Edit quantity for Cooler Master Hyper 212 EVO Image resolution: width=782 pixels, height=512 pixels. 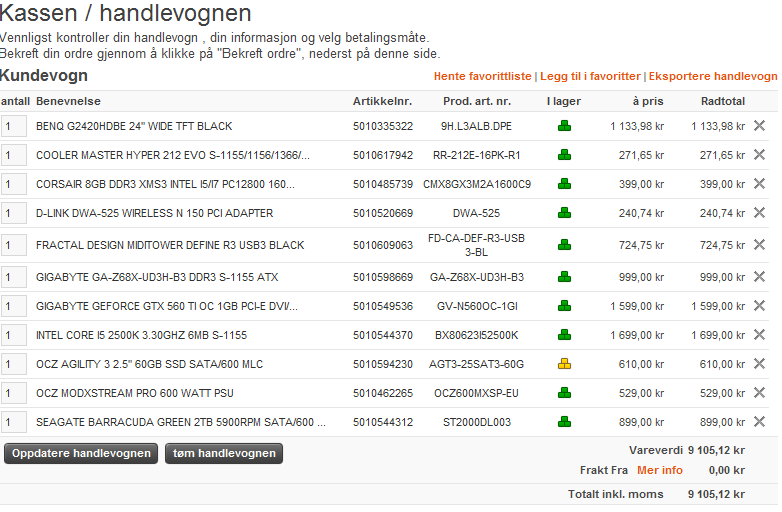[x=13, y=155]
